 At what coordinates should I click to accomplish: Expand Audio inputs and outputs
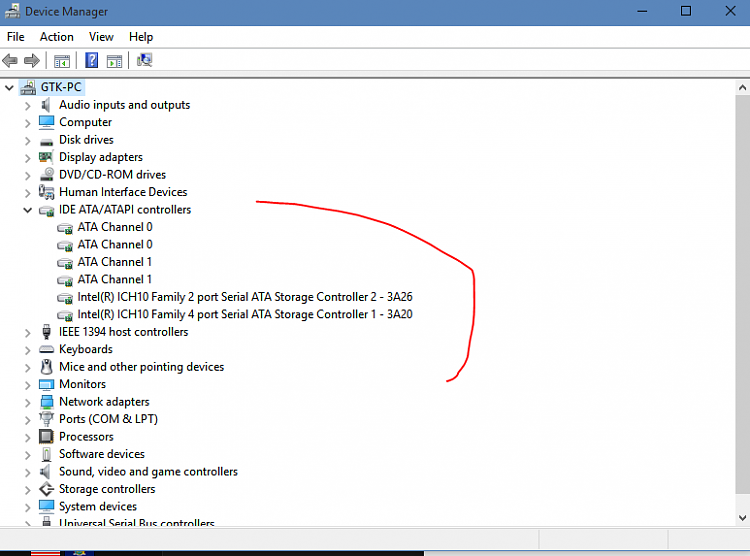click(x=27, y=106)
